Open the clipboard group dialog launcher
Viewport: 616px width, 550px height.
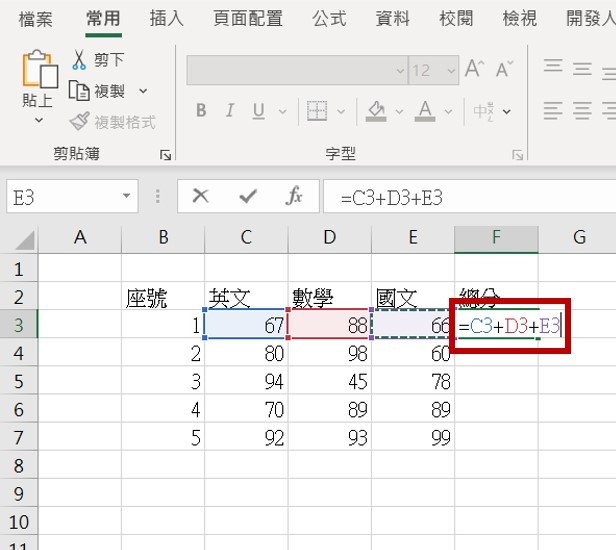tap(165, 155)
